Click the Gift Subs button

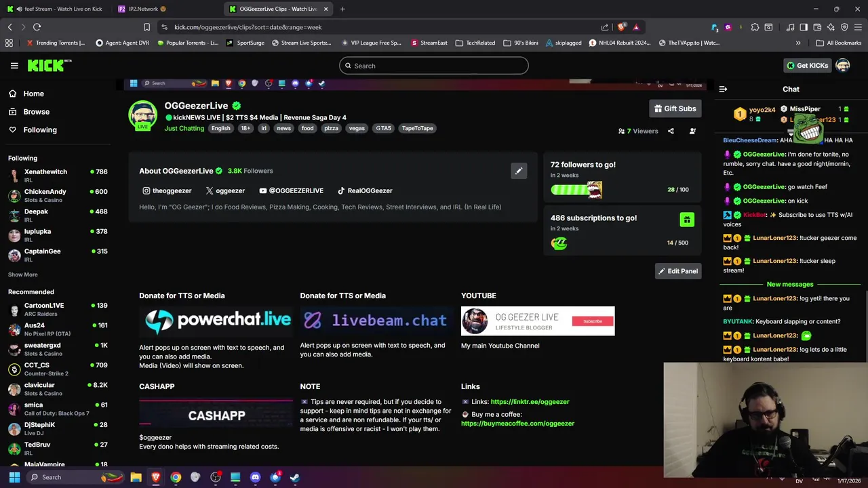coord(675,108)
